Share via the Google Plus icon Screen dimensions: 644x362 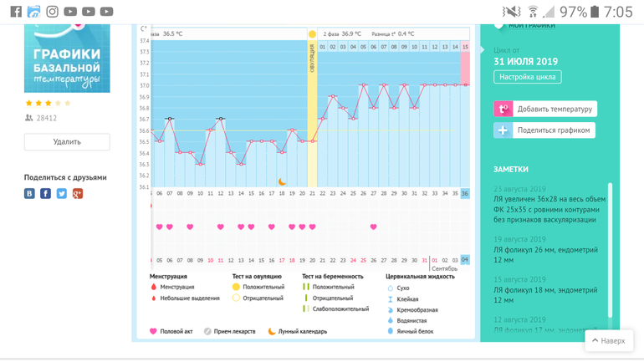pos(78,193)
